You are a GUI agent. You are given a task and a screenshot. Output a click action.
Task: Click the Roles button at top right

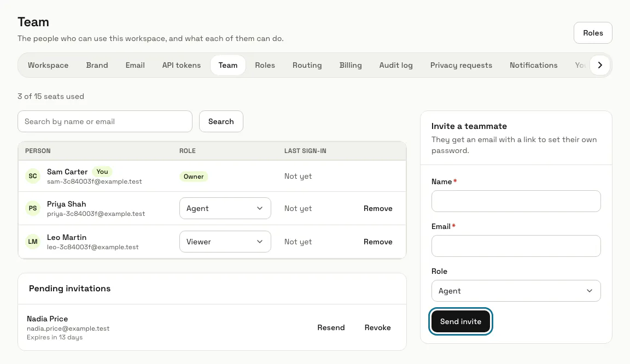tap(593, 33)
